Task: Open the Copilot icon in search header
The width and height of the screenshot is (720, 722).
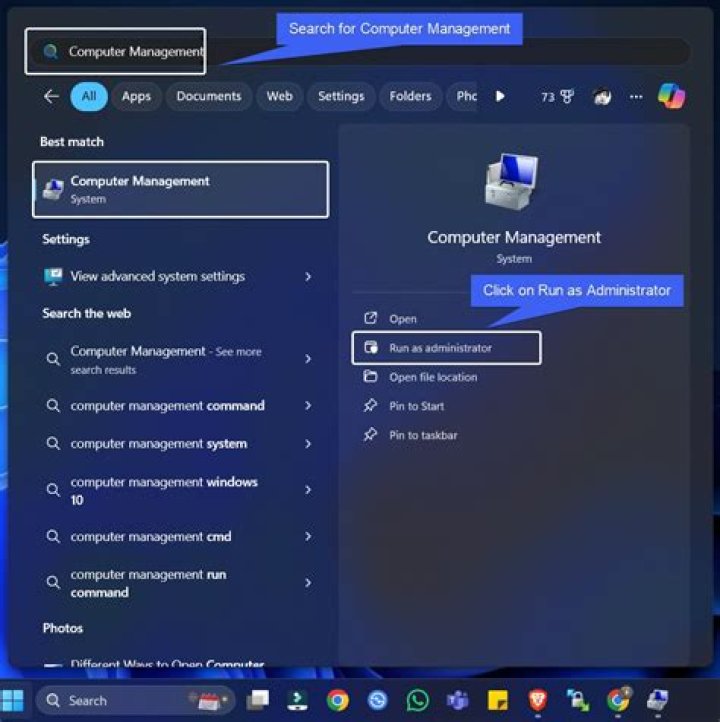Action: tap(671, 96)
